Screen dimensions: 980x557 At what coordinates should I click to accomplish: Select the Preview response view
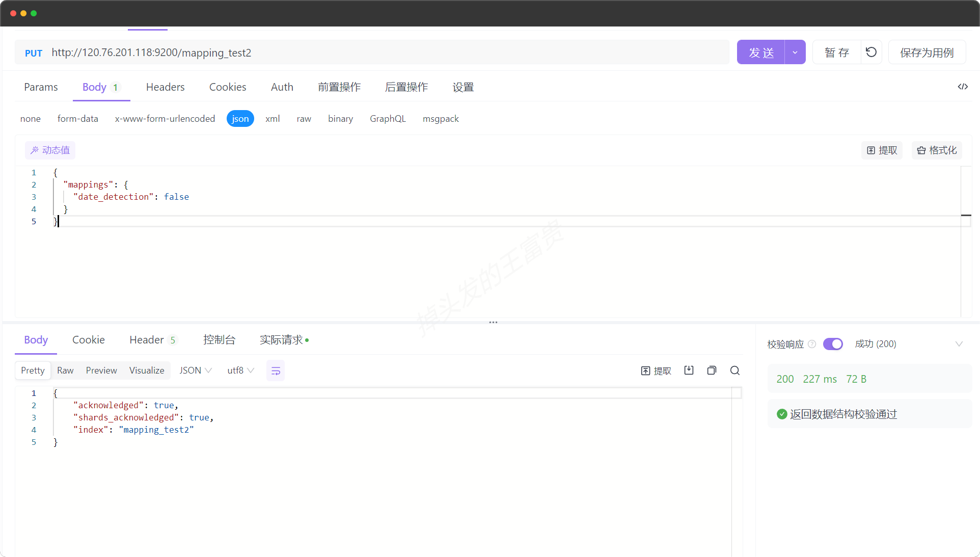(101, 370)
